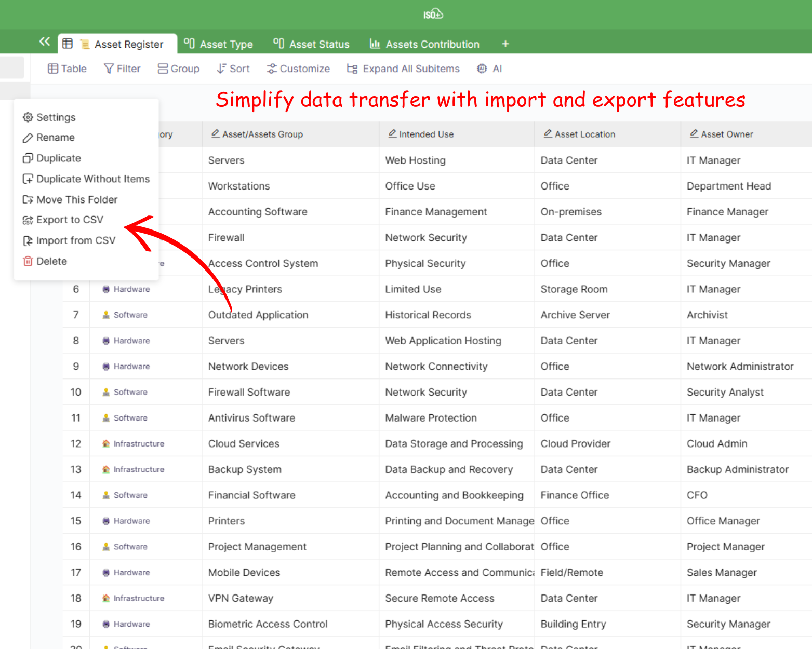
Task: Click the Sort toolbar button
Action: [233, 69]
